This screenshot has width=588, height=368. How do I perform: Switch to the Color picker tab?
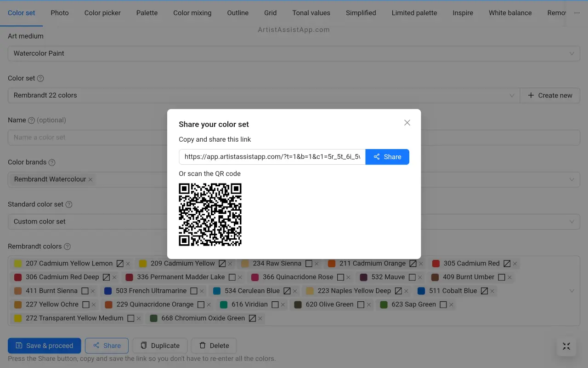coord(102,13)
